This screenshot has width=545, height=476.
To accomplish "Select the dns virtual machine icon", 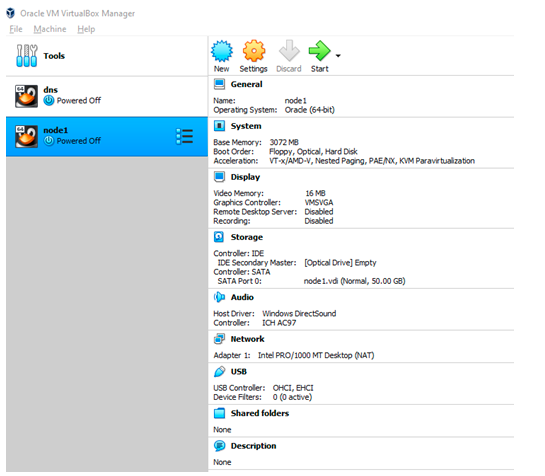I will (x=26, y=96).
